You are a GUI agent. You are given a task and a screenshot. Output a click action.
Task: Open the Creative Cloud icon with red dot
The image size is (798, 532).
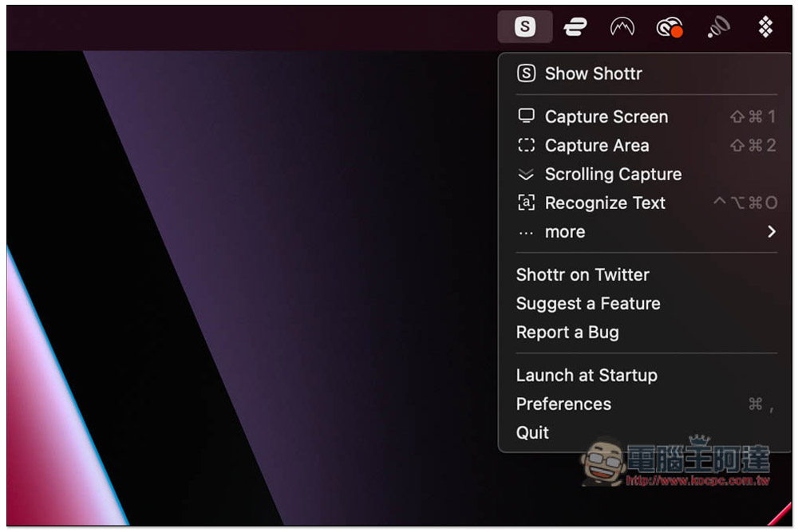[670, 27]
